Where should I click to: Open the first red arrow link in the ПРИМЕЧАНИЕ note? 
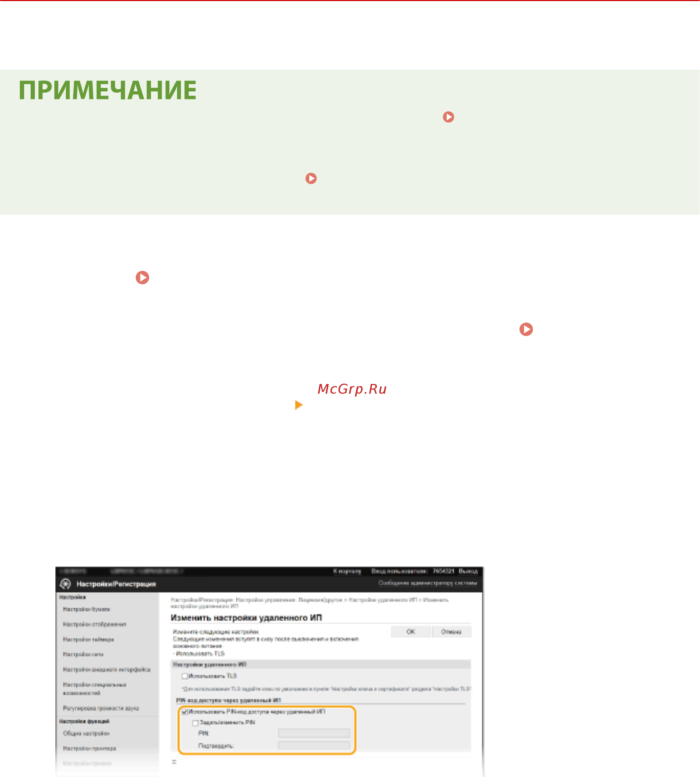tap(448, 117)
